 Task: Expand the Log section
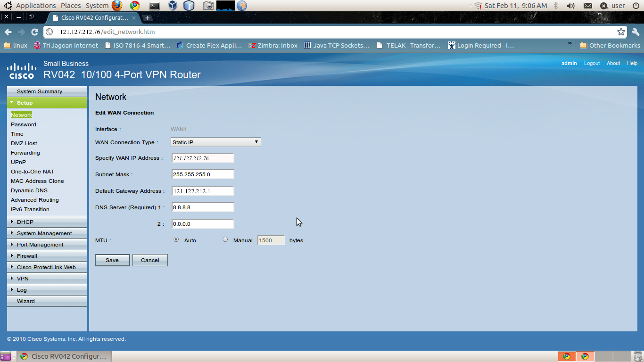point(47,290)
